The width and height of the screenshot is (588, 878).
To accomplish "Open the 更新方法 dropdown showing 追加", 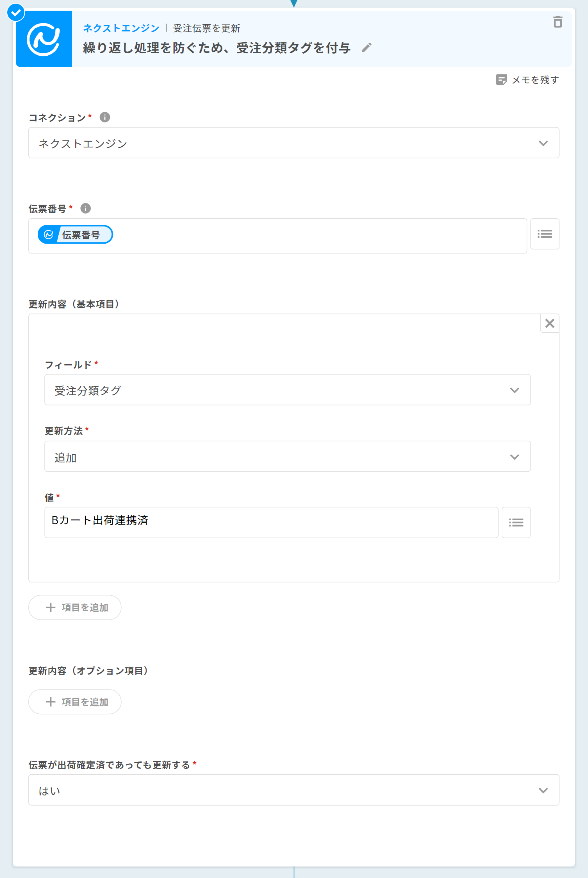I will pos(287,457).
